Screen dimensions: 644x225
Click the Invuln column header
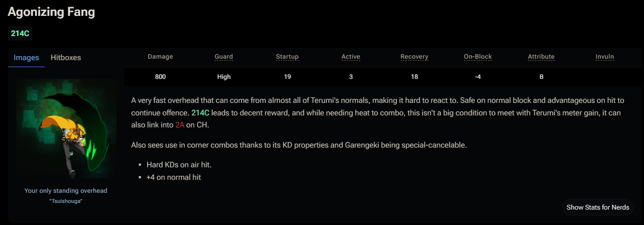[x=605, y=57]
